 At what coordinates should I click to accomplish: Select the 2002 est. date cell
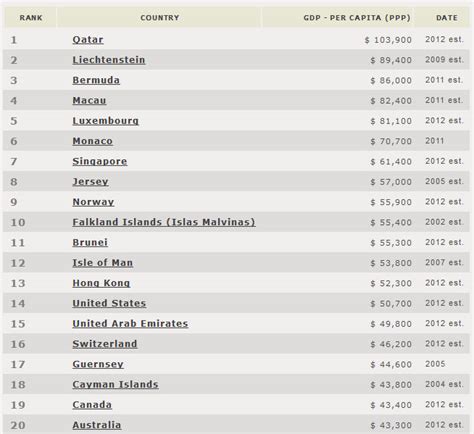click(x=444, y=222)
